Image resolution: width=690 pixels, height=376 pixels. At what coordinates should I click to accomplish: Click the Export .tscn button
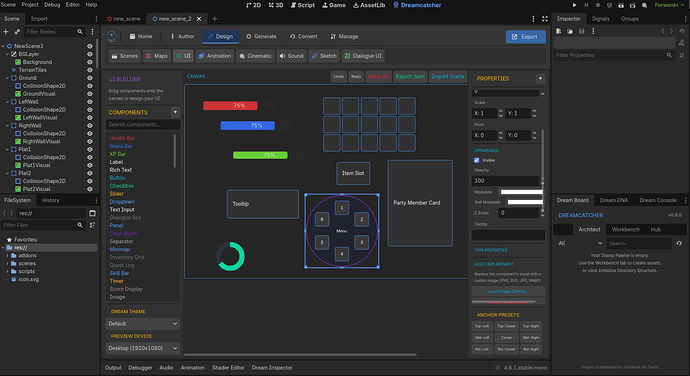click(410, 77)
